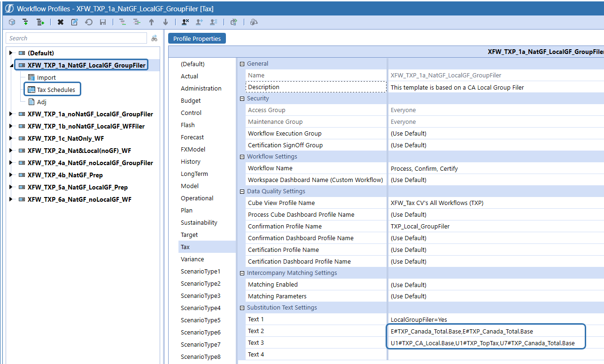
Task: Select the Import item under the workflow profile
Action: [46, 77]
